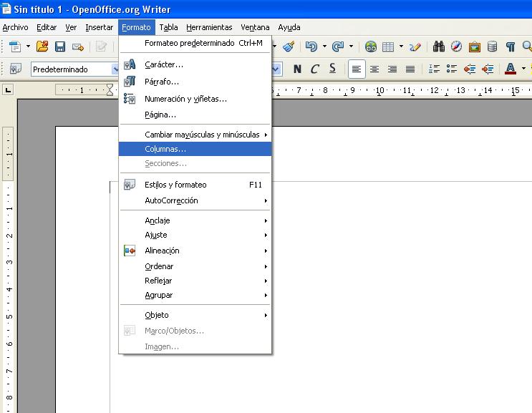Open the Ayuda menu
This screenshot has height=413, width=532.
pyautogui.click(x=289, y=27)
